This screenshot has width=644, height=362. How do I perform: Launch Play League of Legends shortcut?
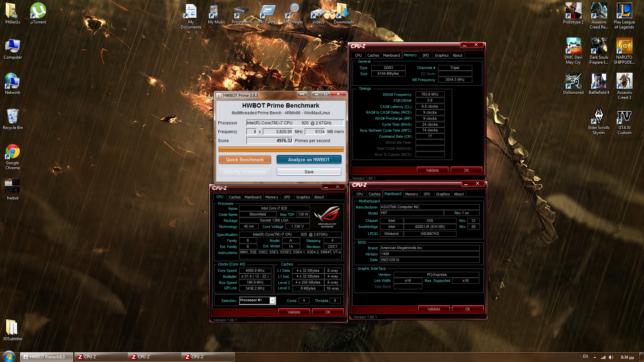pos(624,16)
